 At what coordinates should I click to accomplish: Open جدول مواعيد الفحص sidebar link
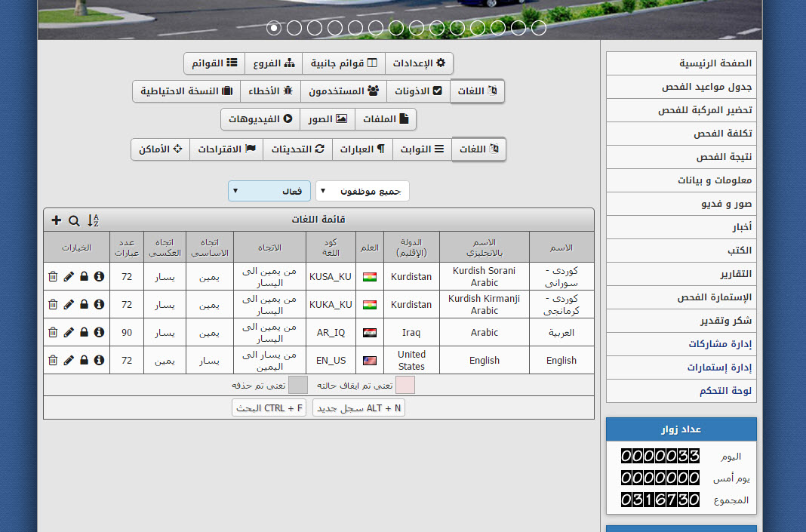(681, 87)
